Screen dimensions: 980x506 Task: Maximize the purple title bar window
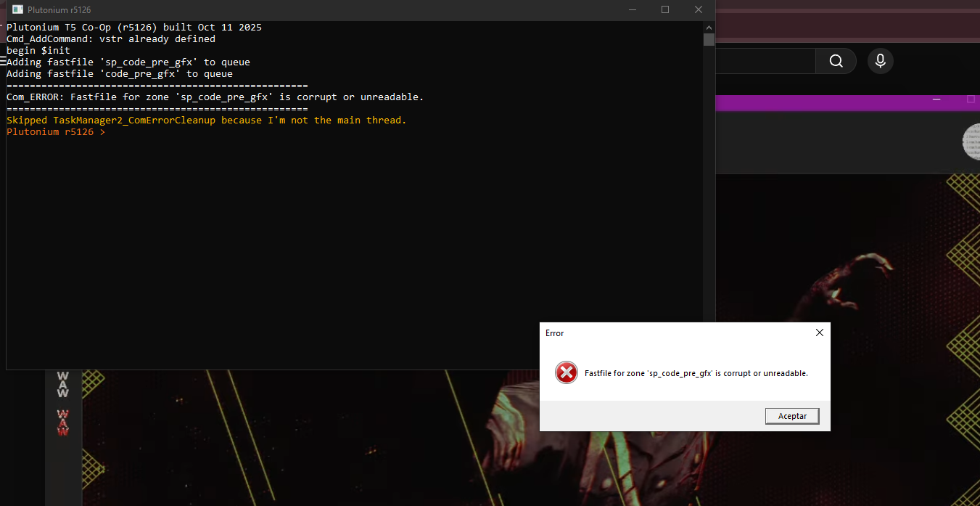click(971, 99)
